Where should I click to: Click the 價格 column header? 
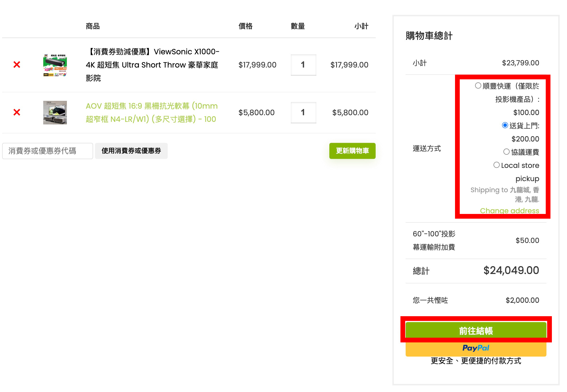pyautogui.click(x=245, y=26)
